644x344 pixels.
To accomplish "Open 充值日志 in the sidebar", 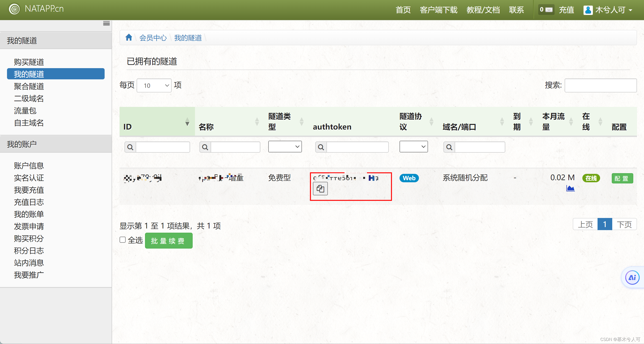I will (29, 202).
